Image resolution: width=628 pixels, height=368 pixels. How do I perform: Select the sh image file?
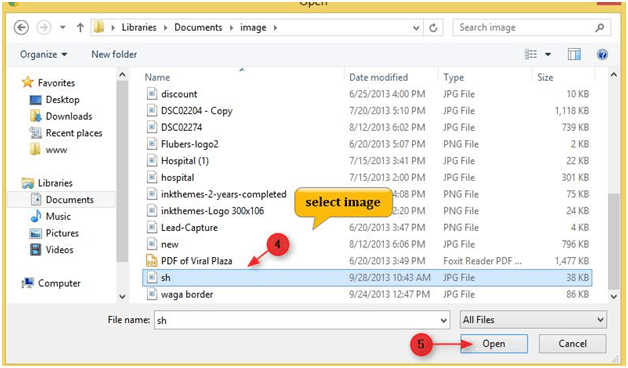coord(367,278)
